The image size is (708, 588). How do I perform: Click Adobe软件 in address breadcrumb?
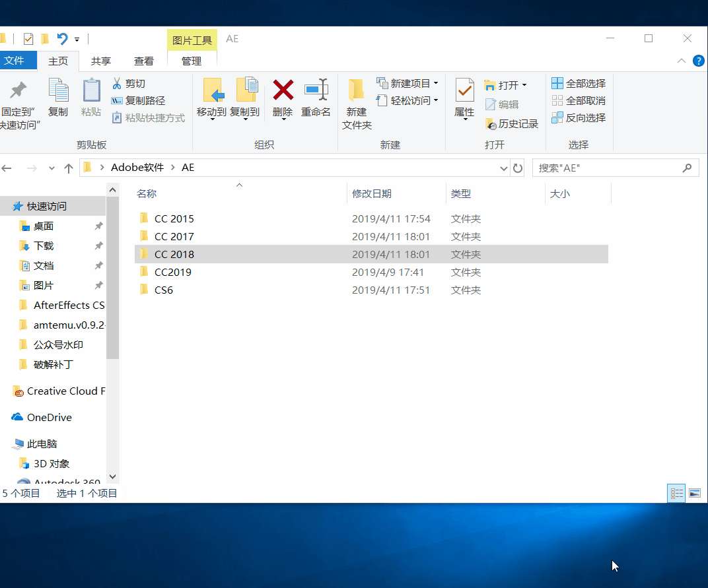pos(137,168)
